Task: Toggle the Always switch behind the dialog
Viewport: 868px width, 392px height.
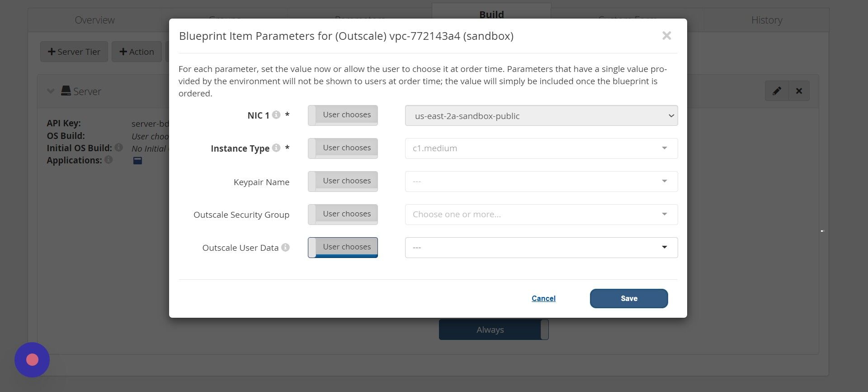Action: [x=494, y=330]
